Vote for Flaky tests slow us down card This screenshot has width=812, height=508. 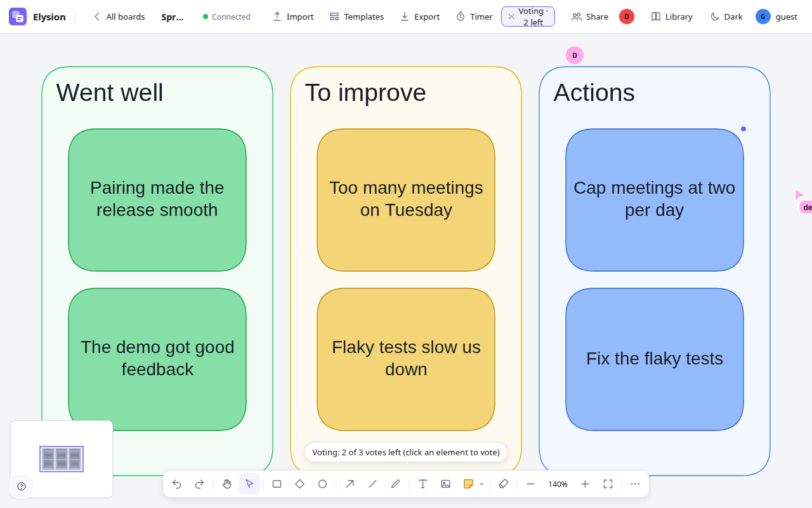pyautogui.click(x=406, y=359)
